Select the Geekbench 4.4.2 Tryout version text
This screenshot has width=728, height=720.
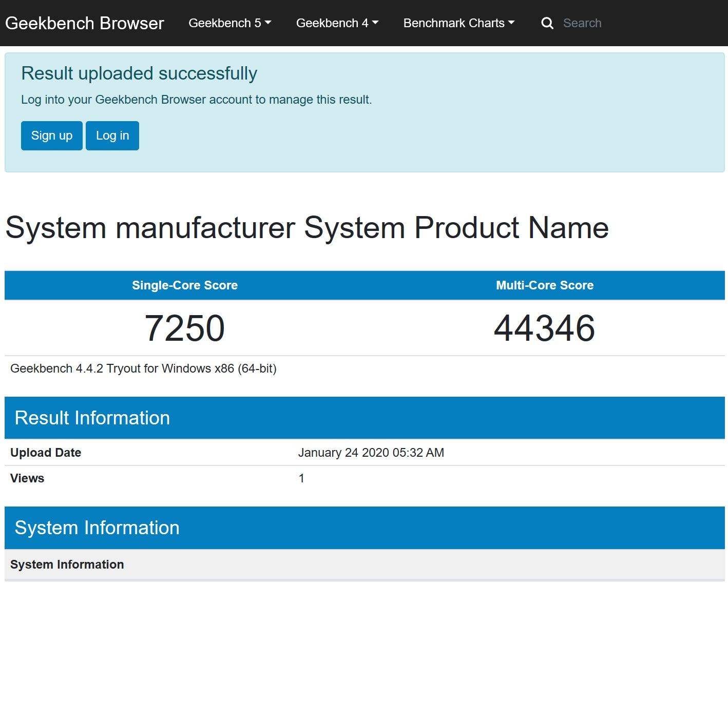tap(143, 368)
